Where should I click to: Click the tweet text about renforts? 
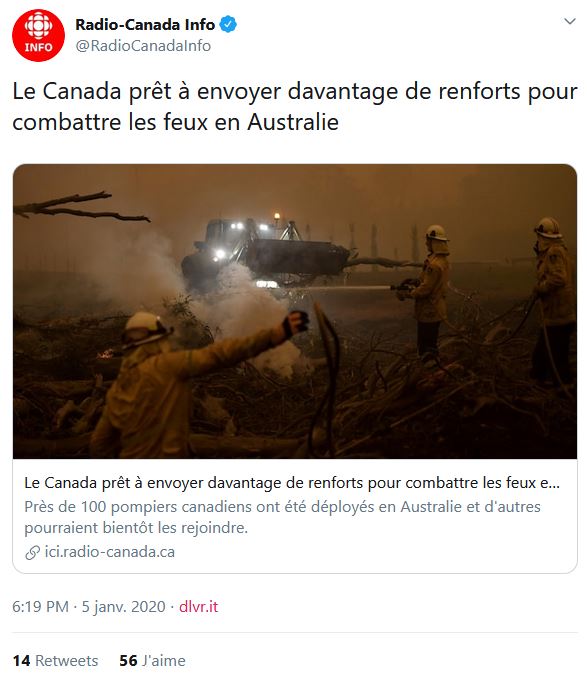[295, 106]
